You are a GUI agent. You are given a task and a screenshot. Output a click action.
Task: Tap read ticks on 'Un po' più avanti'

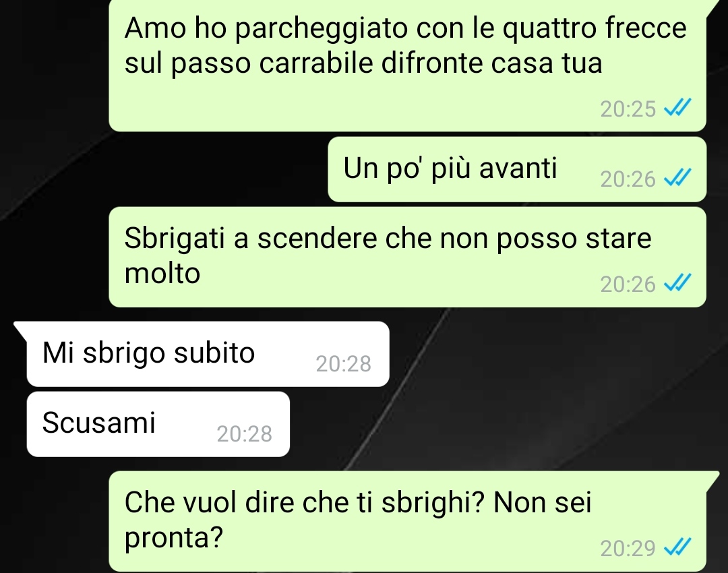(677, 178)
